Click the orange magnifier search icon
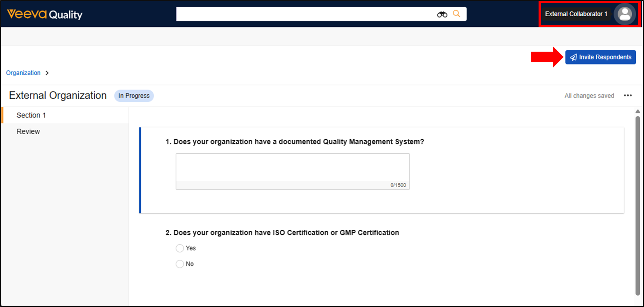644x307 pixels. [456, 14]
